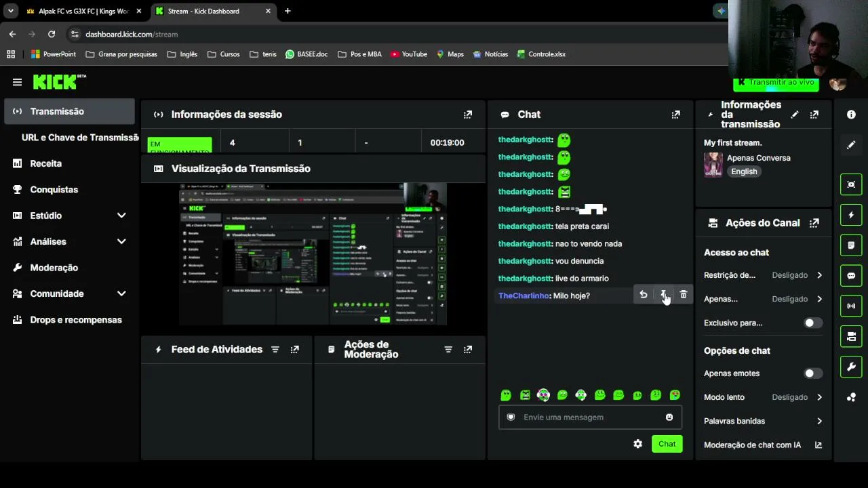The width and height of the screenshot is (868, 488).
Task: Filter the Feed de Atividades panel
Action: [275, 350]
